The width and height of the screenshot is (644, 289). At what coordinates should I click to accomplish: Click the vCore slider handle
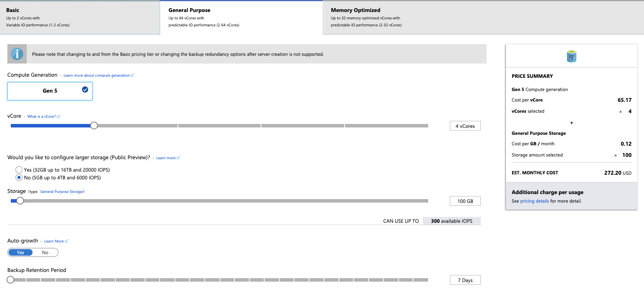coord(94,126)
